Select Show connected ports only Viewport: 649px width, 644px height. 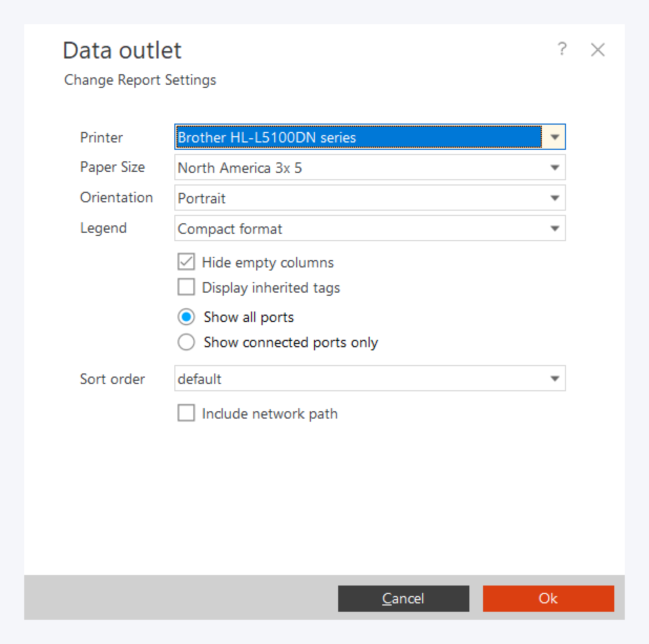point(186,342)
